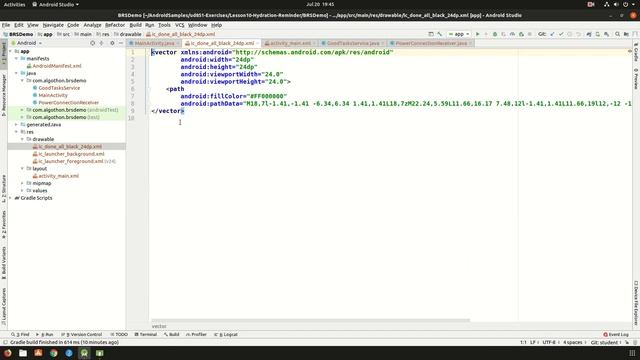Viewport: 640px width, 360px height.
Task: Open the File menu
Action: pyautogui.click(x=6, y=25)
